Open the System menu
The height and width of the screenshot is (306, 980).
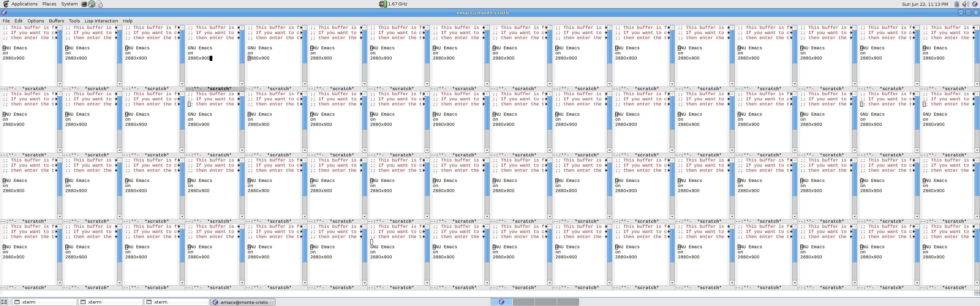pos(69,4)
